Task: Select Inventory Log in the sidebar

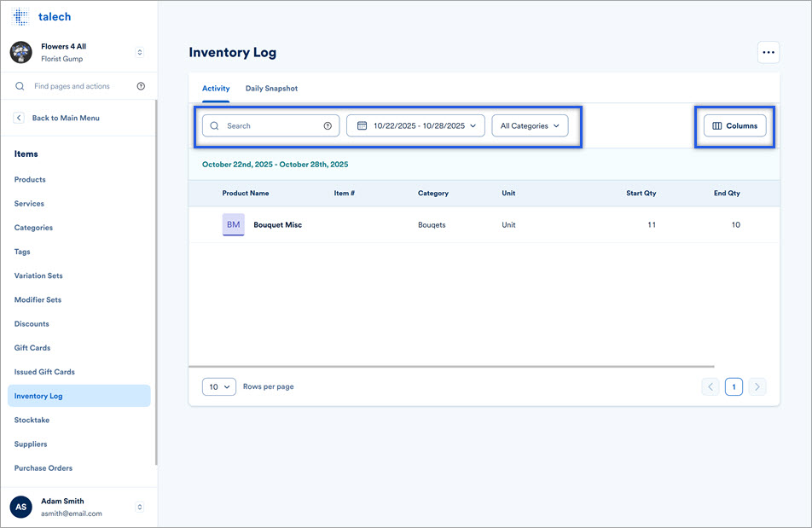Action: point(79,396)
